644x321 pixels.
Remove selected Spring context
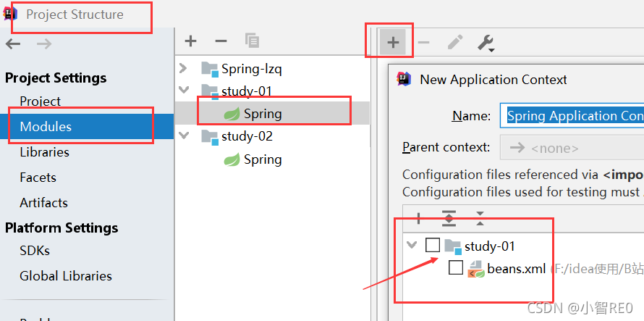coord(423,42)
